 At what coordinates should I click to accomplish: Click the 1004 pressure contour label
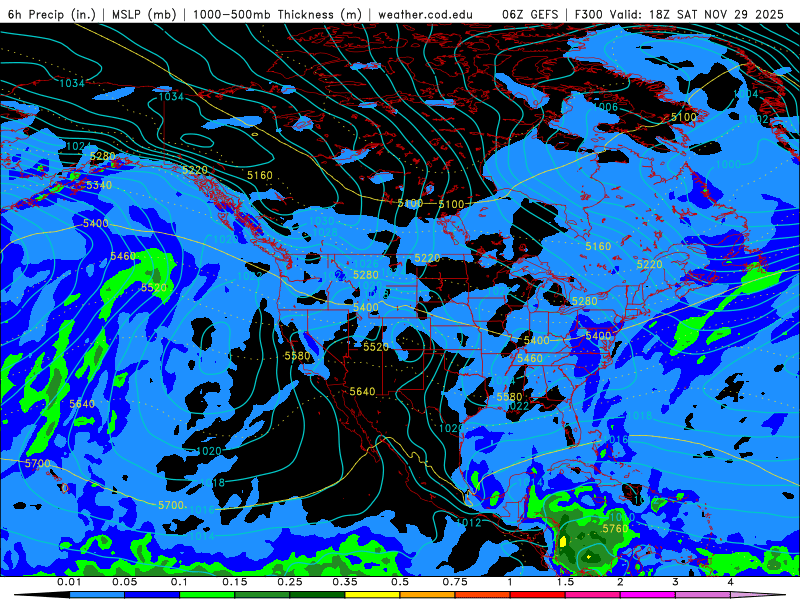[x=745, y=94]
